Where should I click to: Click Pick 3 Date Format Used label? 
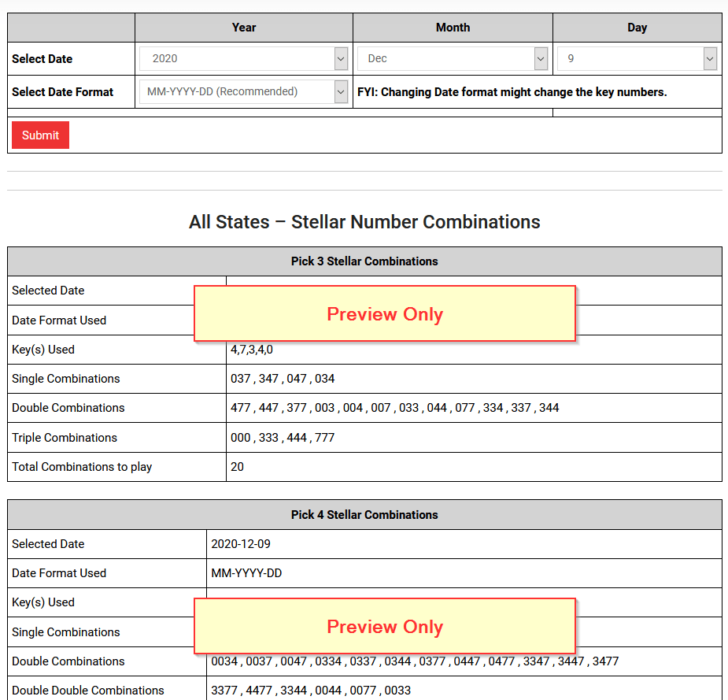coord(59,320)
